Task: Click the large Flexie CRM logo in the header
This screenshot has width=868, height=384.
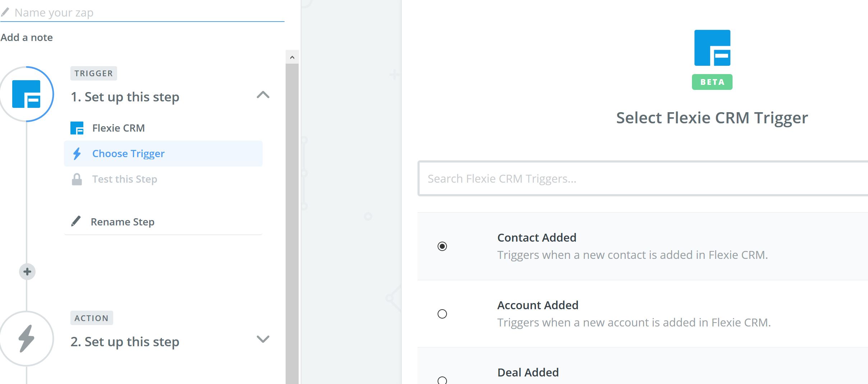Action: [x=712, y=48]
